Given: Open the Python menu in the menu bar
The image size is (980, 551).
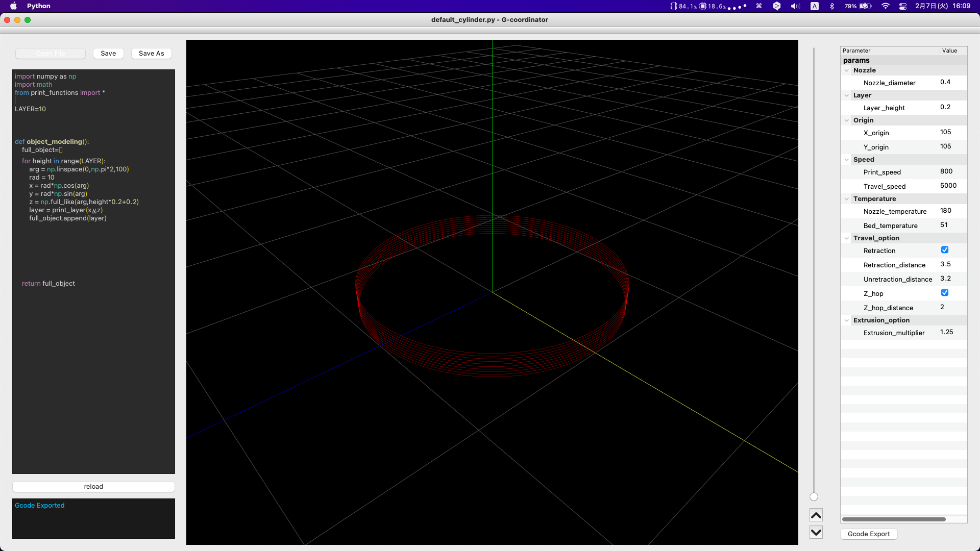Looking at the screenshot, I should [x=38, y=6].
